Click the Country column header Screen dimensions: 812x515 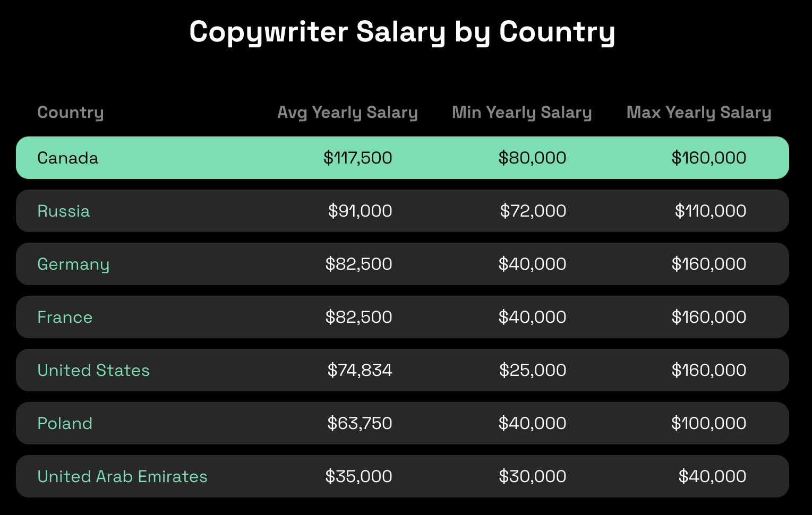tap(71, 113)
